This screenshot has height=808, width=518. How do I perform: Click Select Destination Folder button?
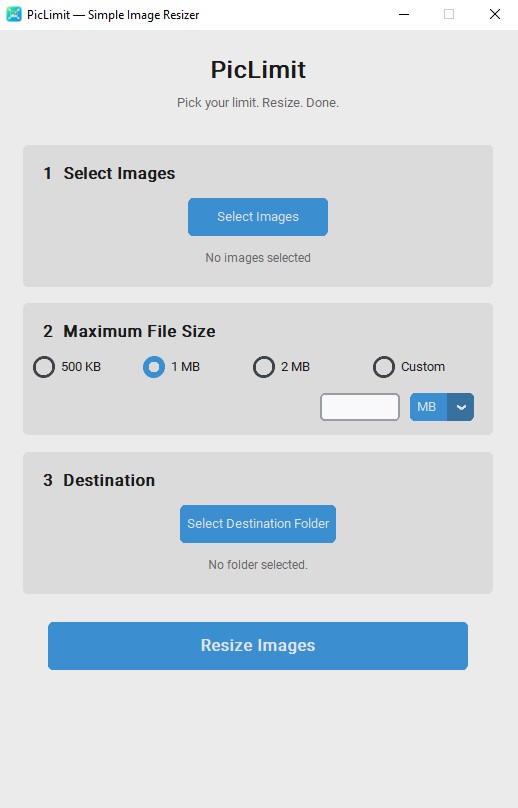[258, 524]
